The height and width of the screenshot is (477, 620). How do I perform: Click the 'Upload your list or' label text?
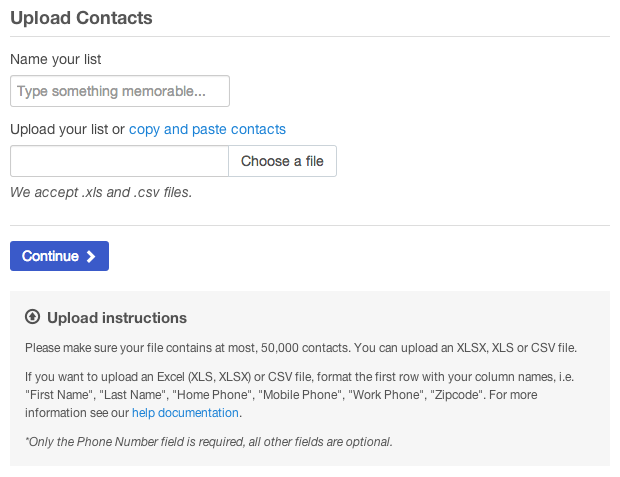point(68,129)
